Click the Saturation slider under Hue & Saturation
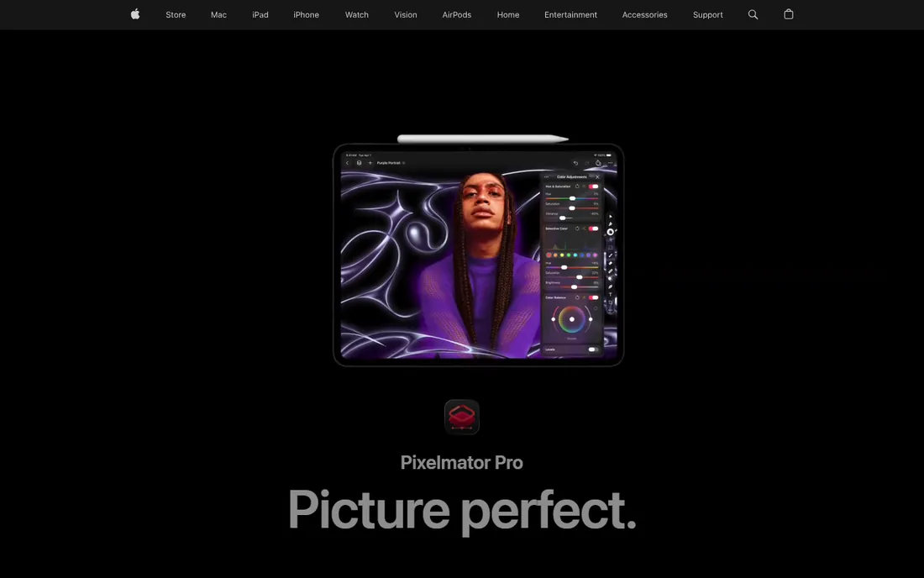 click(572, 208)
